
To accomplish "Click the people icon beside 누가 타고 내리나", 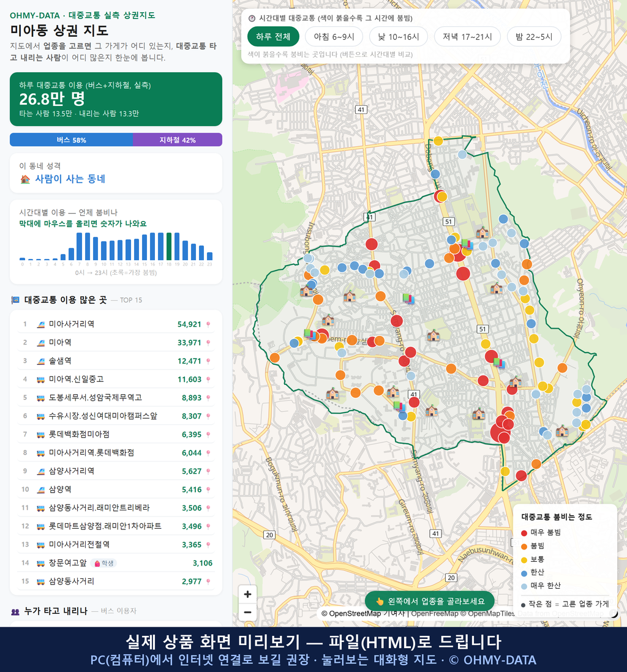I will tap(15, 611).
